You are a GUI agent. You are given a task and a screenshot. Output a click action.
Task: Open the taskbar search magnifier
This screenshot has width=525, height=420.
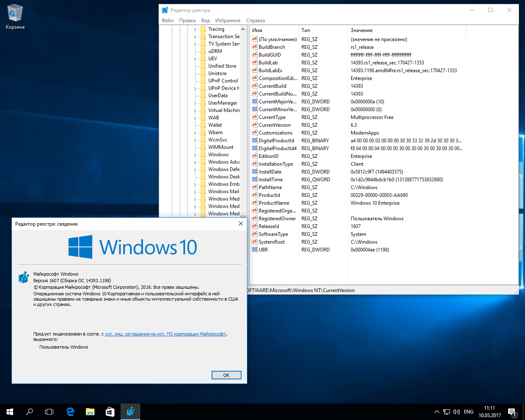[x=30, y=412]
